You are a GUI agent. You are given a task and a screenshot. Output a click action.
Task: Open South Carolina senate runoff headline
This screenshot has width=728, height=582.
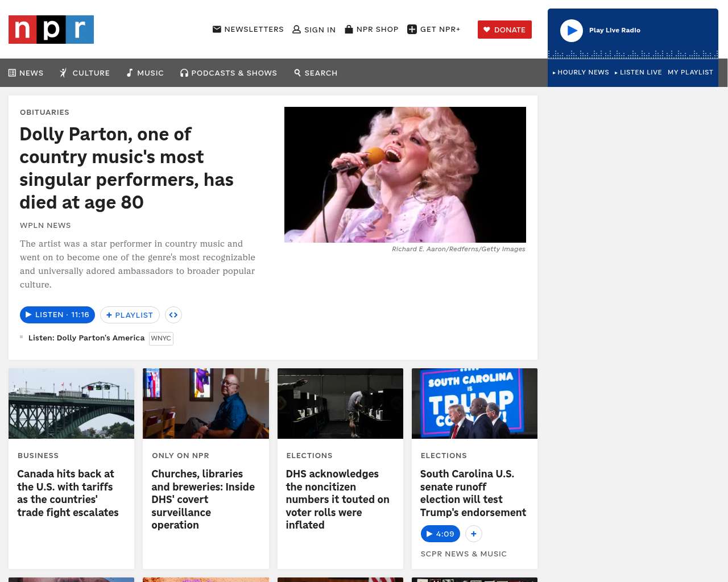click(473, 493)
